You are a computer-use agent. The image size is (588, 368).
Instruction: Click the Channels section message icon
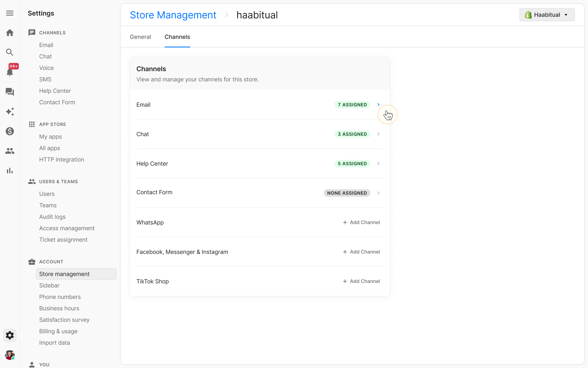(32, 33)
